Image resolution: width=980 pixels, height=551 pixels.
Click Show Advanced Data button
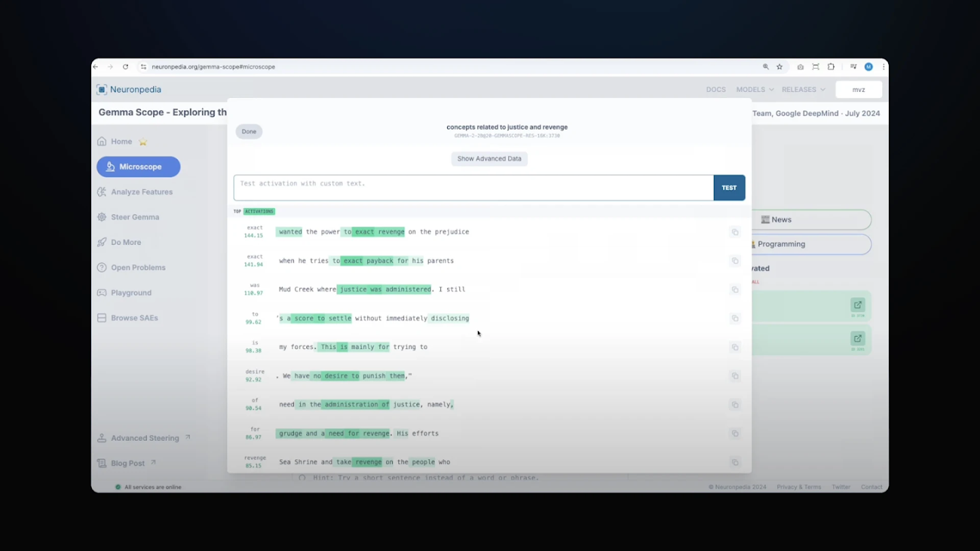click(x=489, y=158)
